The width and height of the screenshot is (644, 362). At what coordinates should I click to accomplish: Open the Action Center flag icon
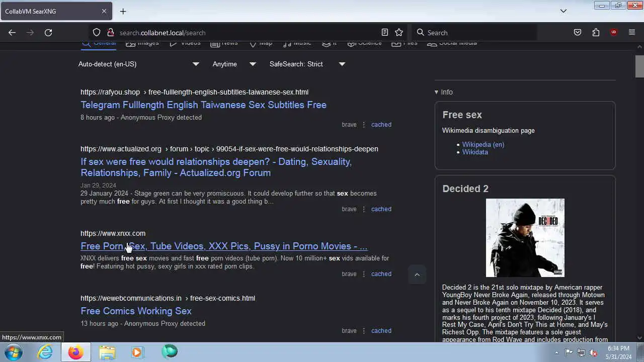pos(569,352)
